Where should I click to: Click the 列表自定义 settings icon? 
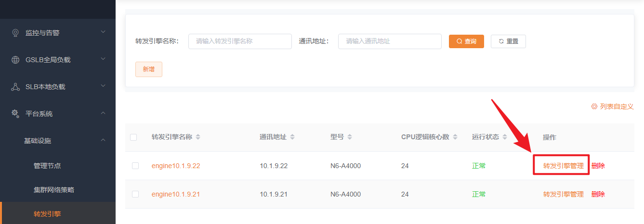[x=594, y=106]
